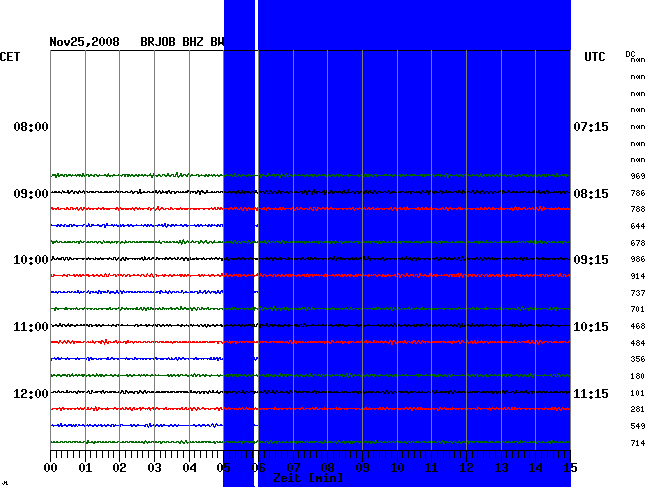
Task: Click the DC value "914"
Action: pyautogui.click(x=638, y=276)
